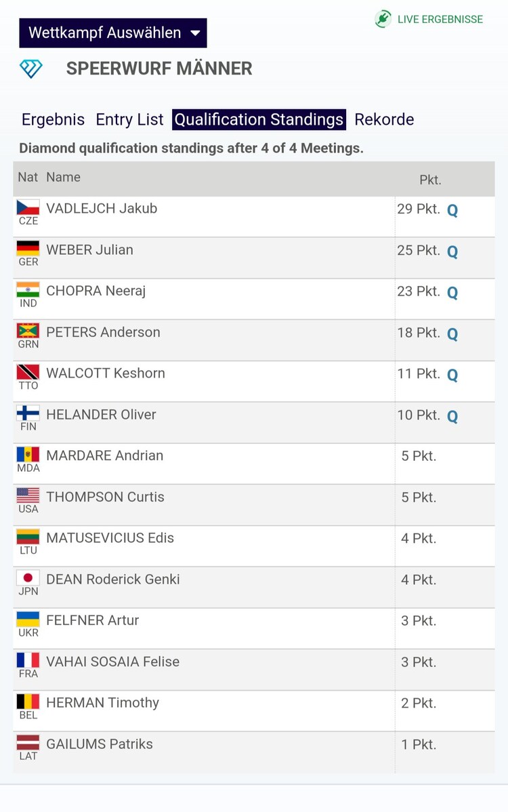Select athlete PETERS Anderson

click(x=103, y=332)
